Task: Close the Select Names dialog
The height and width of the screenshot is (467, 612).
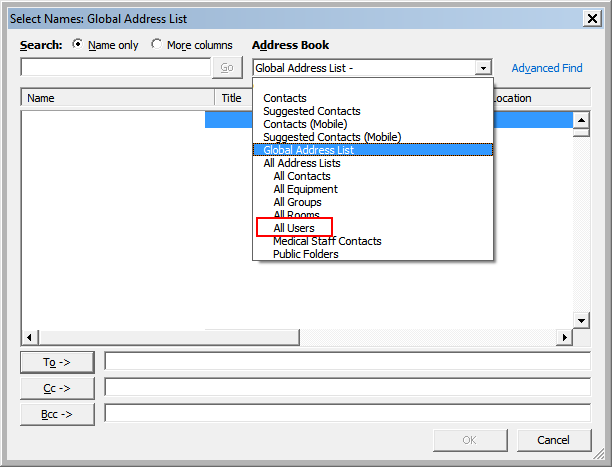Action: point(592,18)
